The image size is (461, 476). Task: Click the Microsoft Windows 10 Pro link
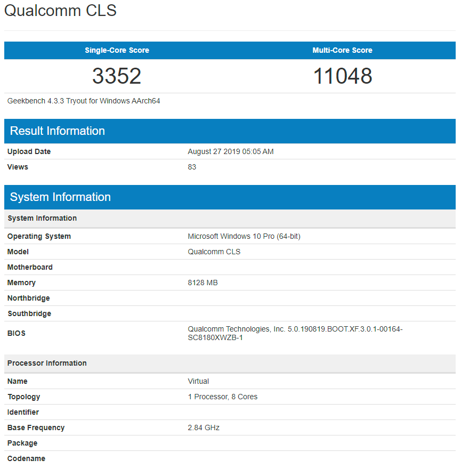tap(244, 236)
